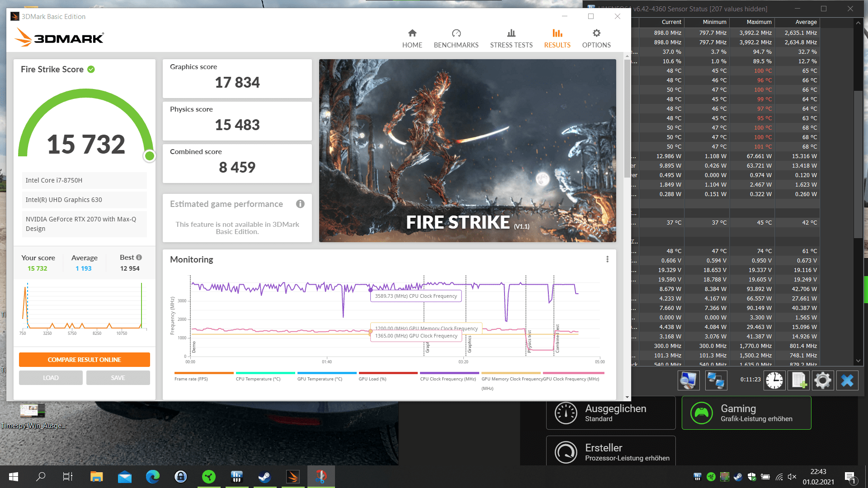The image size is (868, 488).
Task: Click COMPARE RESULT ONLINE button
Action: (x=85, y=360)
